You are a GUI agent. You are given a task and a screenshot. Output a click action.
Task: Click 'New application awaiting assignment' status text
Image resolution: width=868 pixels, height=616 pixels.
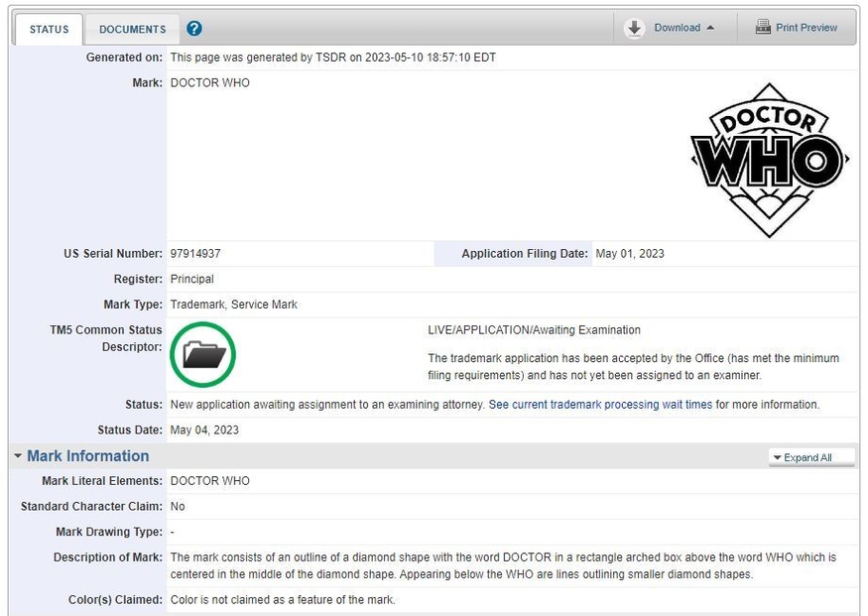327,405
